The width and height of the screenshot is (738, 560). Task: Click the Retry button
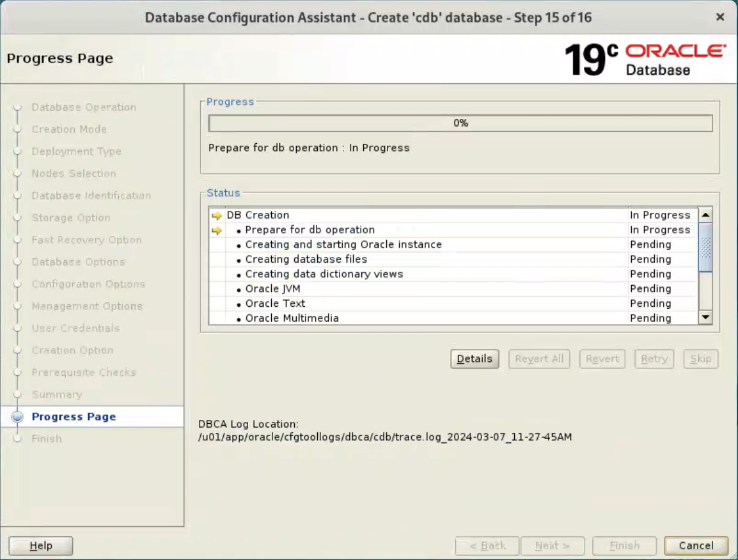654,359
